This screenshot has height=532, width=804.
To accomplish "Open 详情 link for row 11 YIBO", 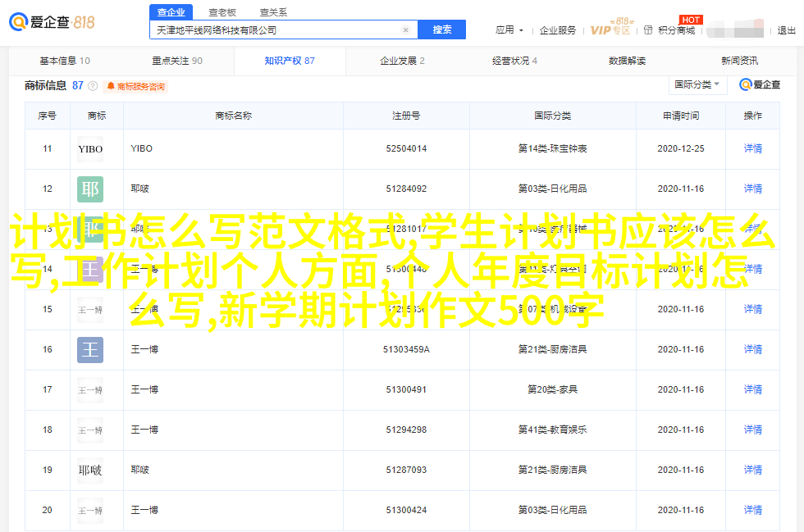I will [752, 149].
